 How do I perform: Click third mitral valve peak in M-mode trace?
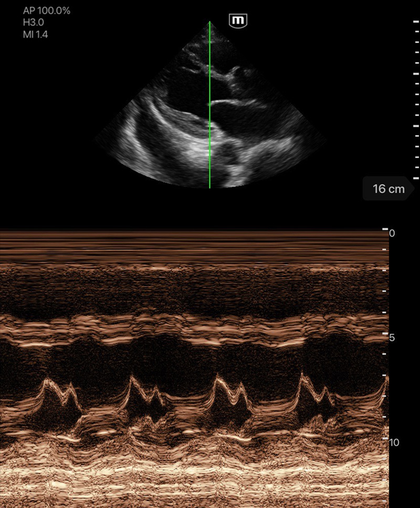[216, 380]
